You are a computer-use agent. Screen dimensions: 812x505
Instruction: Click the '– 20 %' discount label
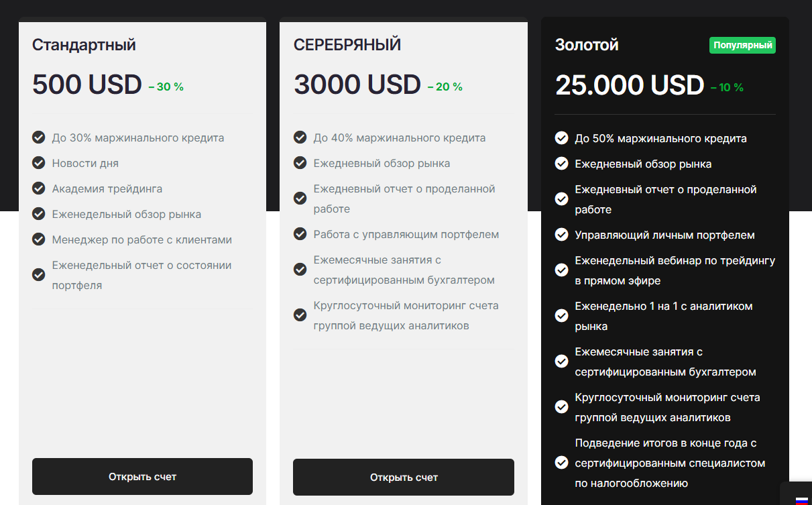[x=445, y=87]
